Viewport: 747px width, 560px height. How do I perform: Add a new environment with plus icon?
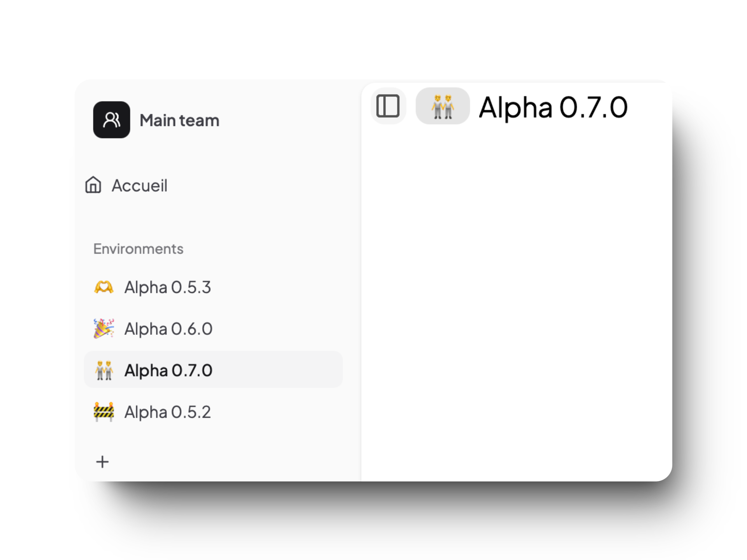[102, 462]
